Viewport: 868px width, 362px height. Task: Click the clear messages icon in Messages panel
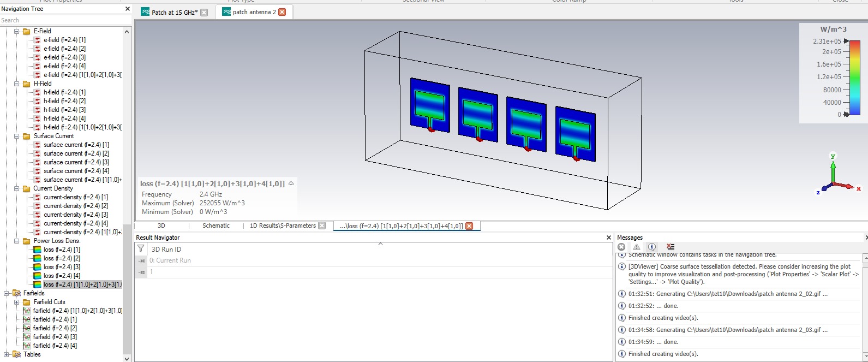(671, 247)
